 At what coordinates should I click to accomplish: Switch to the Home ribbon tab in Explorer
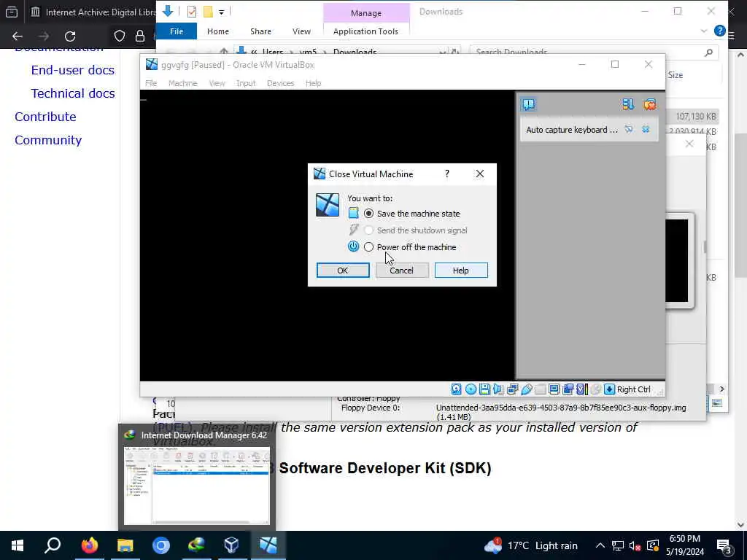(x=217, y=31)
